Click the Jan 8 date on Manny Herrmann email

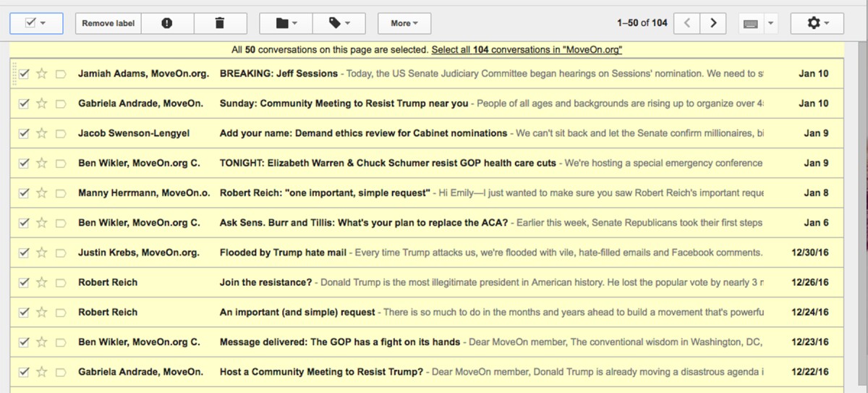pos(816,193)
